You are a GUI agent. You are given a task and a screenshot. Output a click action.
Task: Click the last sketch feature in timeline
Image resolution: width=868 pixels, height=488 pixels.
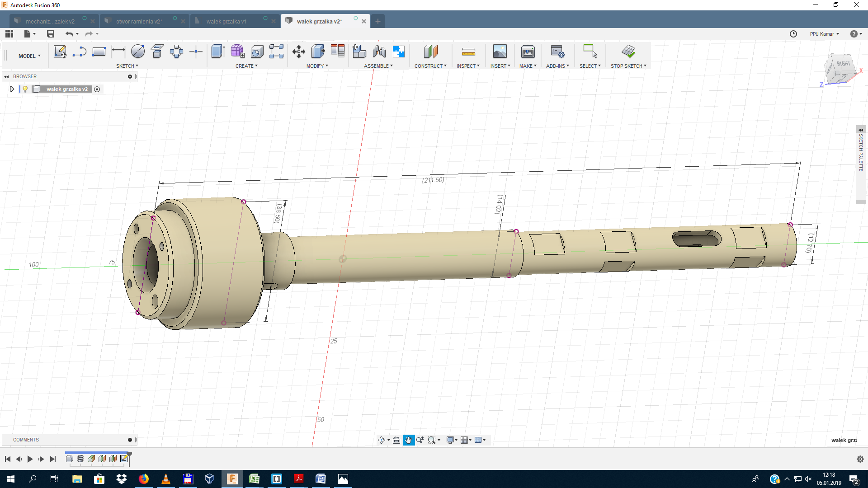click(x=124, y=459)
